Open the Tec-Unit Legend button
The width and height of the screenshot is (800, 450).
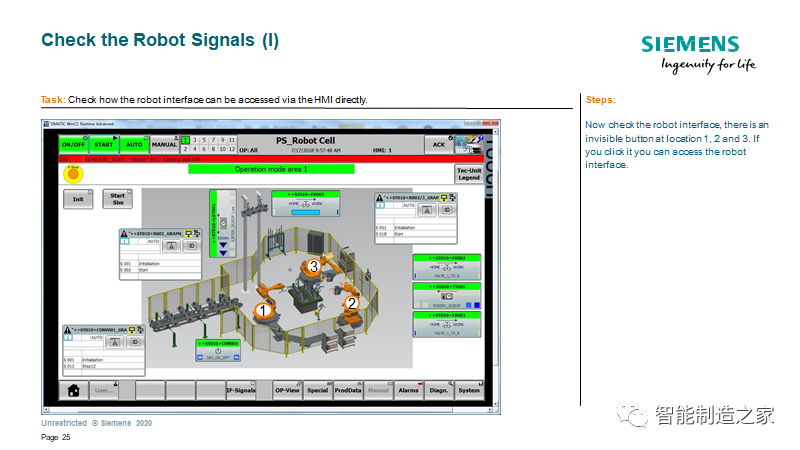(469, 174)
